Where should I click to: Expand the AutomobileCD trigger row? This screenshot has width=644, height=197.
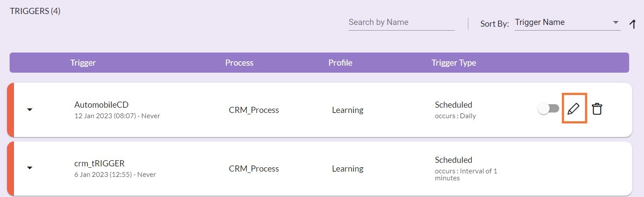pyautogui.click(x=30, y=109)
